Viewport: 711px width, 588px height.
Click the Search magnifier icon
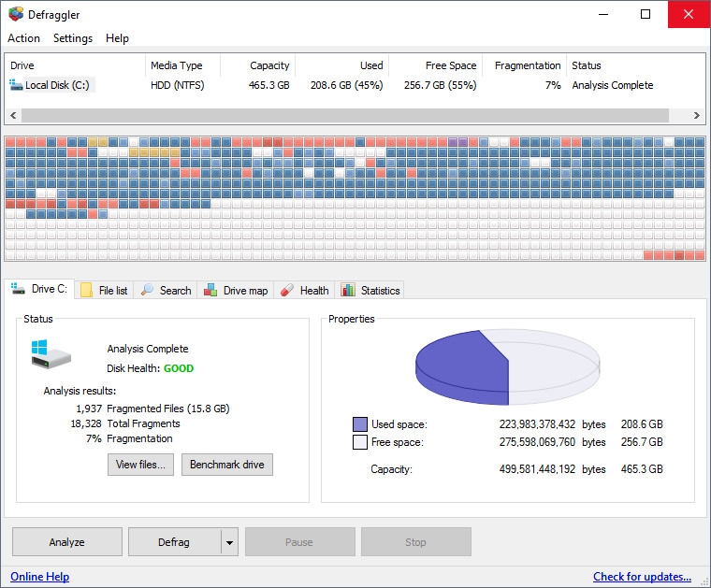point(147,290)
